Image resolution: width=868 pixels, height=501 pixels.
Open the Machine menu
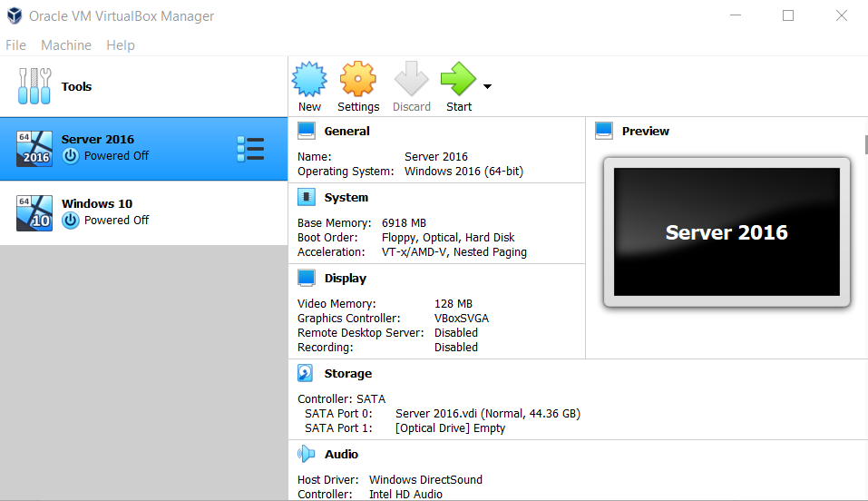[x=66, y=44]
